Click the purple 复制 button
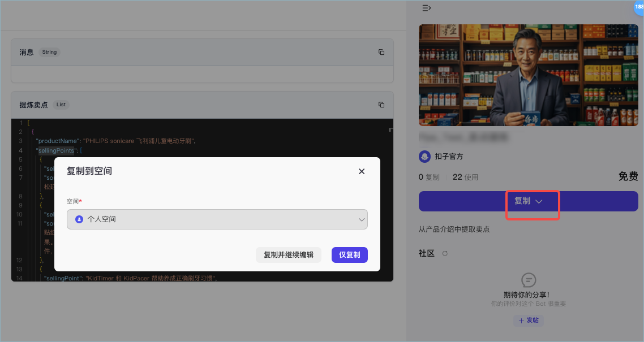Viewport: 644px width, 342px height. [528, 201]
